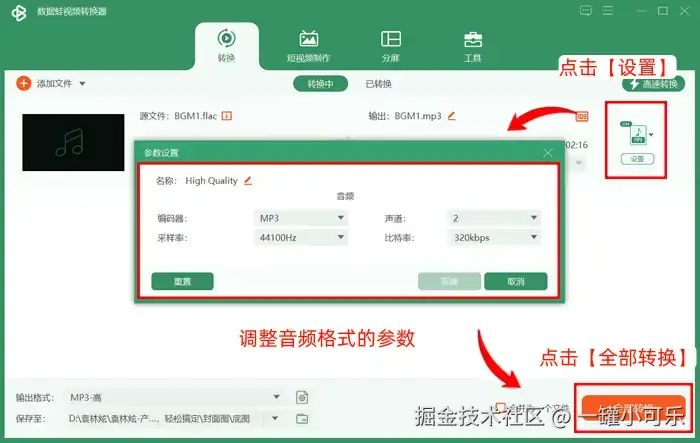Screen dimensions: 700x443
Task: View source file info icon beside BGM1.flac
Action: pos(227,116)
